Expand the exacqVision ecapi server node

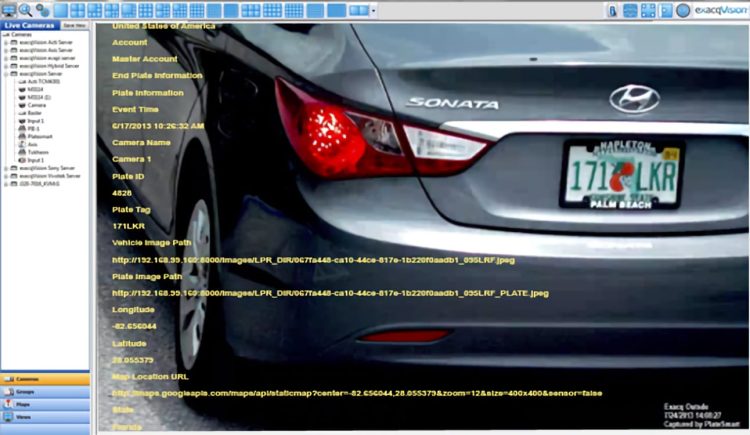coord(6,58)
